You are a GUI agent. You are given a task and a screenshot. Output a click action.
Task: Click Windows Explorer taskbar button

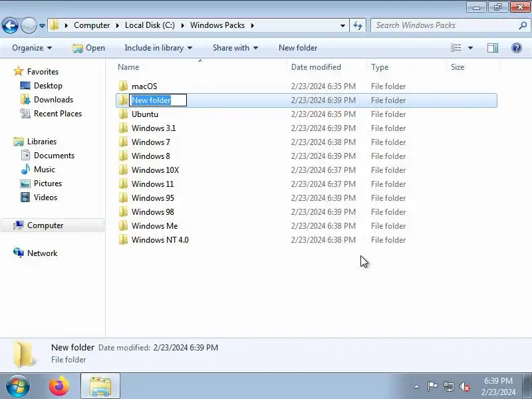point(100,386)
